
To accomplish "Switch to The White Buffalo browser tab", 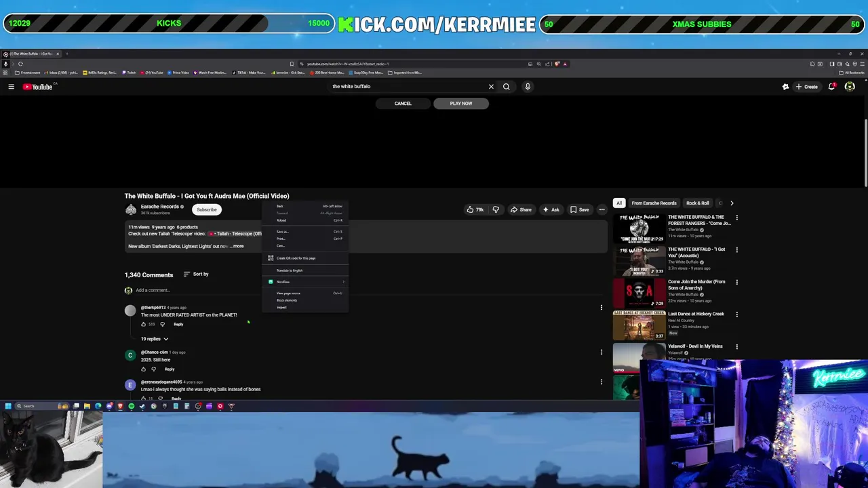I will point(31,54).
